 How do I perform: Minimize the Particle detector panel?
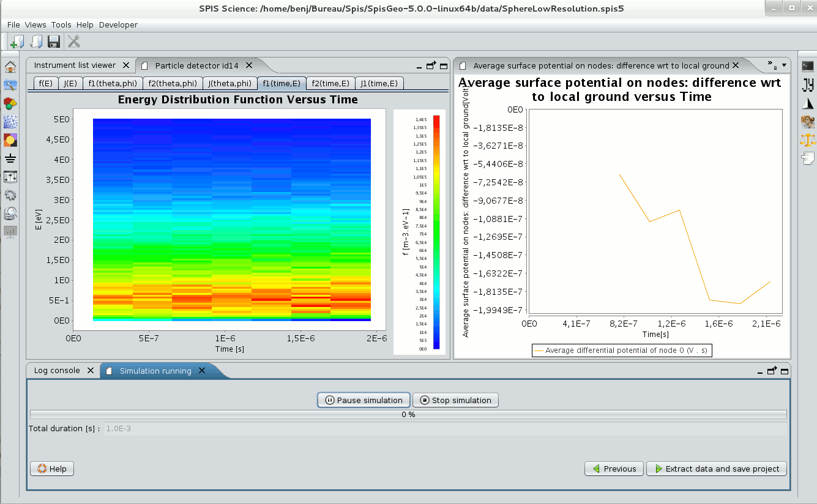coord(419,66)
